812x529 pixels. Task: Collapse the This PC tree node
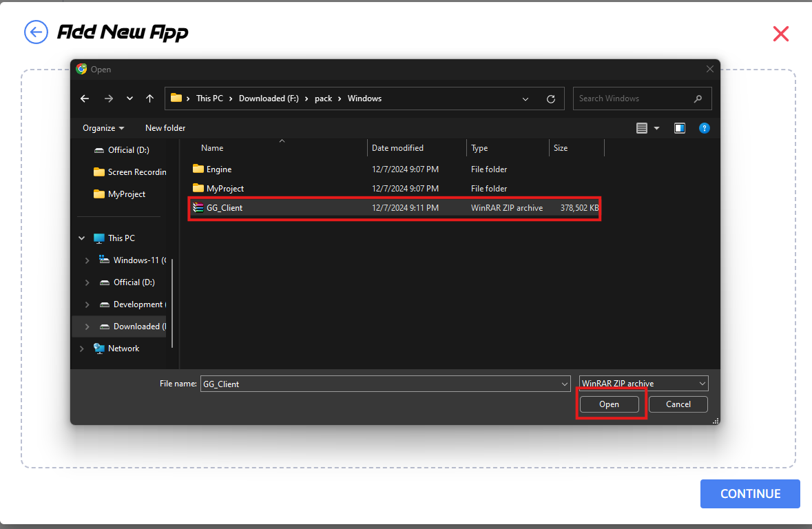82,238
